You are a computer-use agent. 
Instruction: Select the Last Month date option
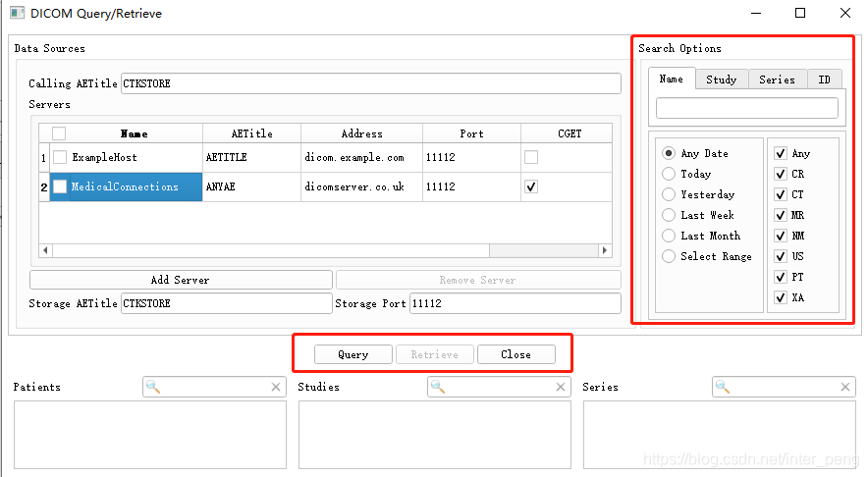coord(669,236)
